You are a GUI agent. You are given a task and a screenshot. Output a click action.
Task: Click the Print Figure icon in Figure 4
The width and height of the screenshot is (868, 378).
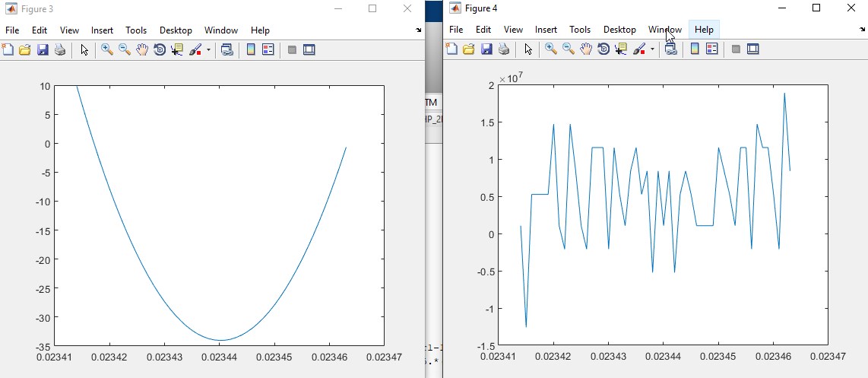pos(504,49)
